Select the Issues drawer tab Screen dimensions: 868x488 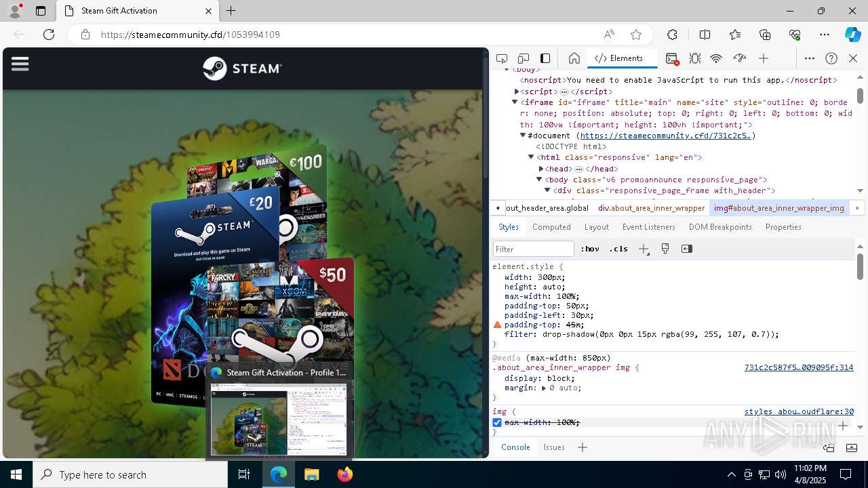554,447
